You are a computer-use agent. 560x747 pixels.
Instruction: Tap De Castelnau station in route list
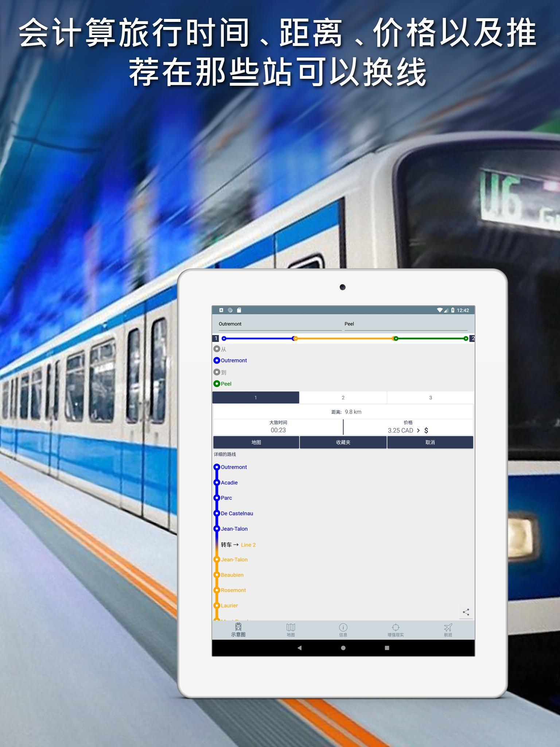pos(237,513)
